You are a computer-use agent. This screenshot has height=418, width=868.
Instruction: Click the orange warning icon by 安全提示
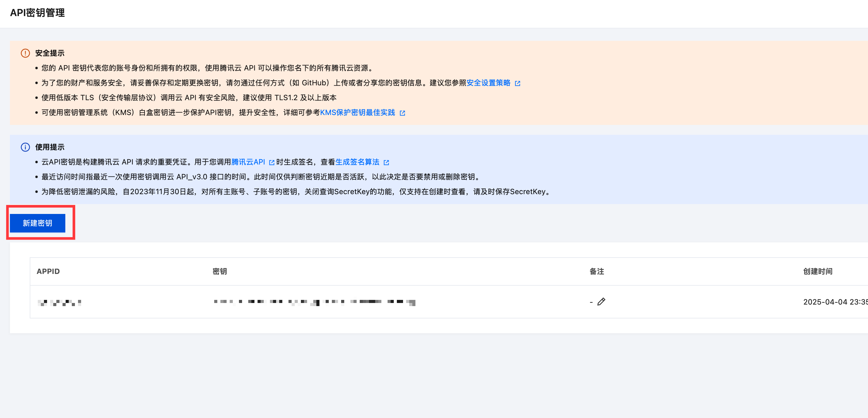click(25, 53)
